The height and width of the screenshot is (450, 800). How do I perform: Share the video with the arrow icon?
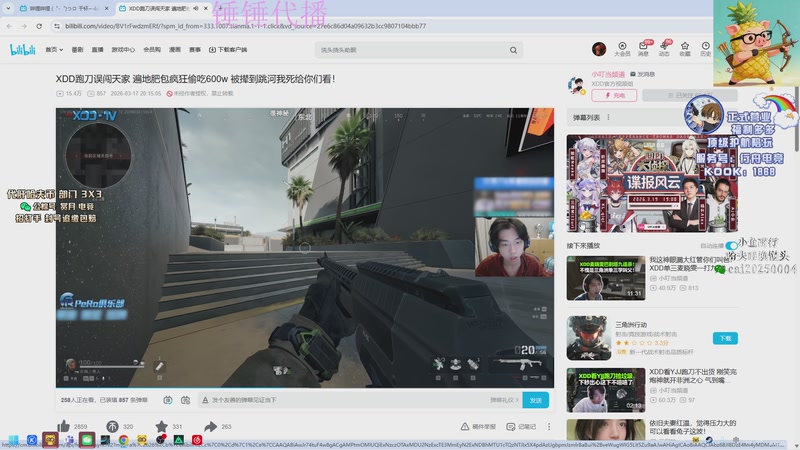(x=210, y=426)
